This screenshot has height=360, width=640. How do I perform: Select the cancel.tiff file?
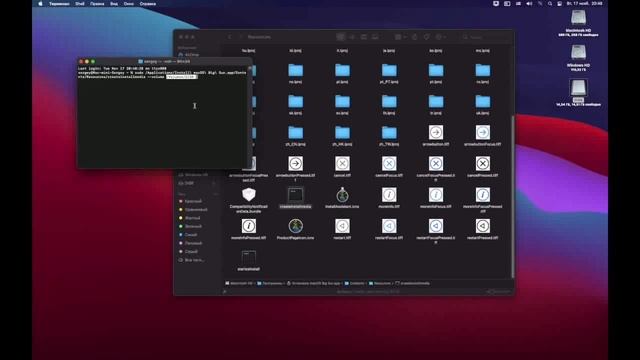coord(342,167)
